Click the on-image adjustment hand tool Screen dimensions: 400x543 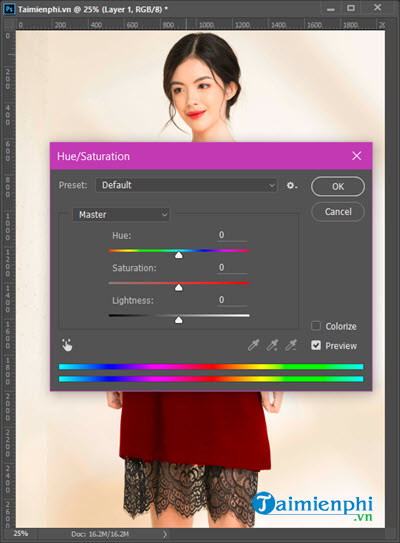(67, 345)
